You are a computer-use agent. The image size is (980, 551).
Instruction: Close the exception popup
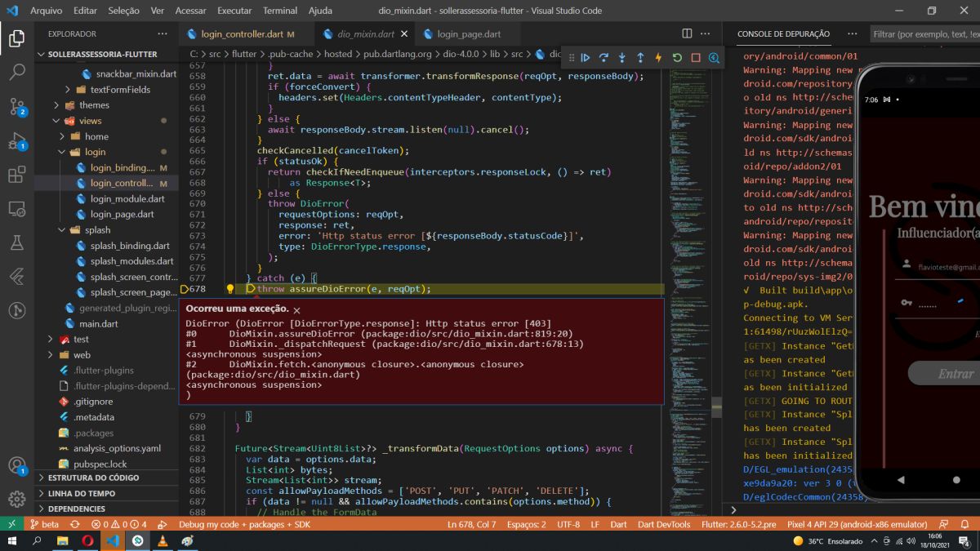coord(297,310)
